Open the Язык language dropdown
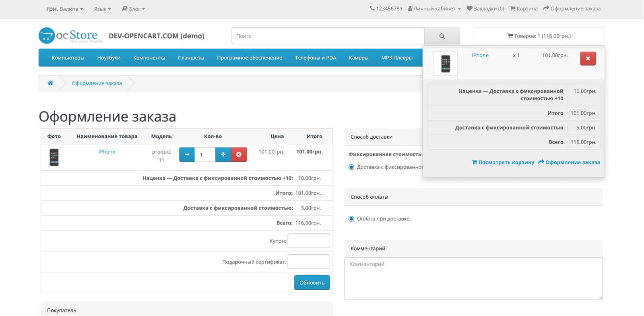This screenshot has height=316, width=644. coord(103,9)
